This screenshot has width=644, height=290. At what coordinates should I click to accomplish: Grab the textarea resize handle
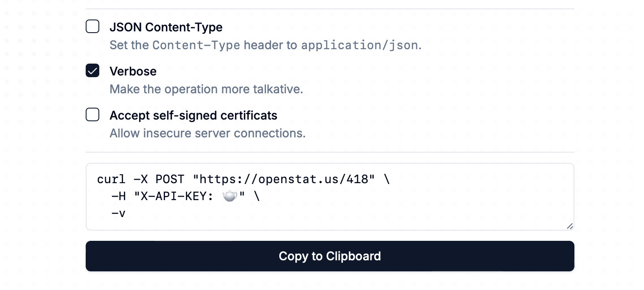tap(570, 226)
